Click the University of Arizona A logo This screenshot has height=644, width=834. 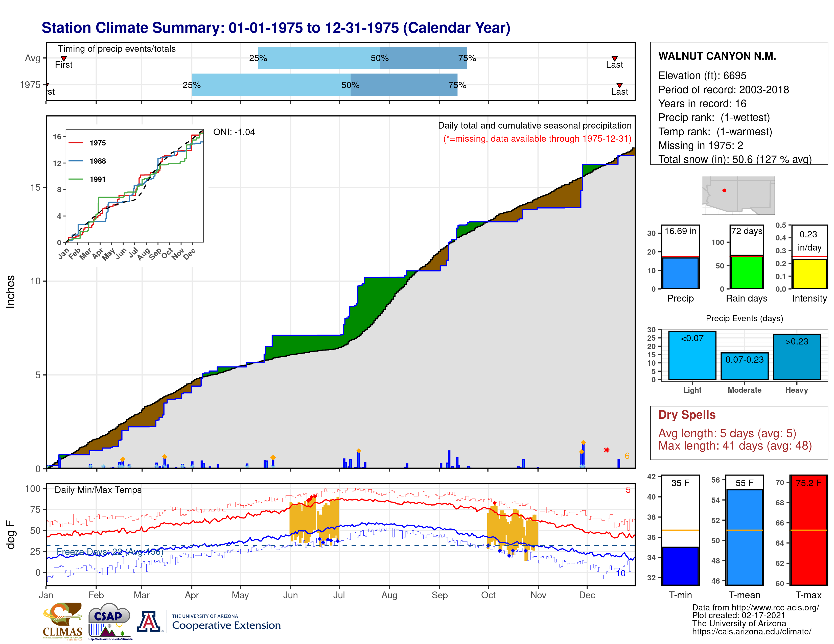(x=149, y=622)
